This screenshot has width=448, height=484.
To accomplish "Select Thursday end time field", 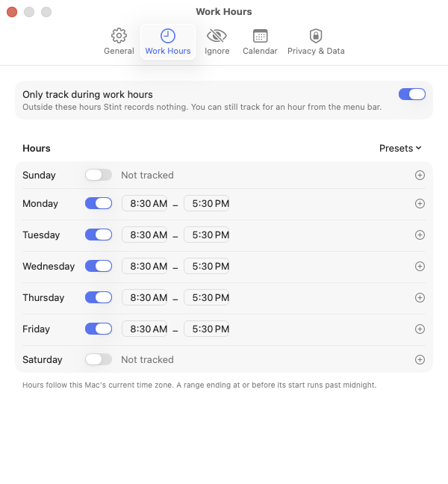I will (206, 297).
